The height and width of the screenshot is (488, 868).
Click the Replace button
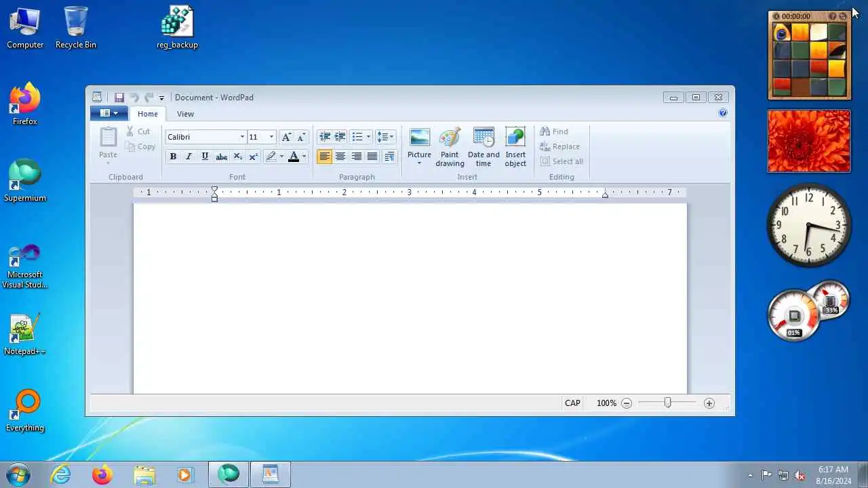tap(559, 146)
